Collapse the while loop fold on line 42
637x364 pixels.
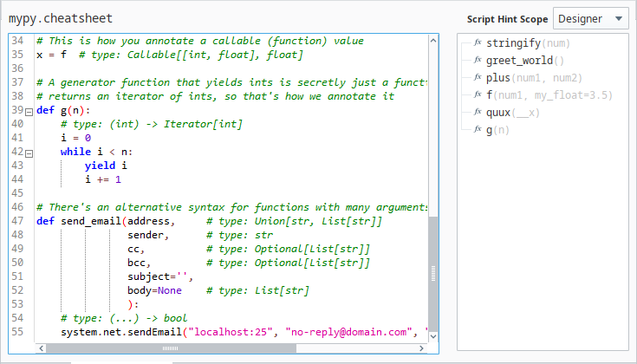(x=29, y=153)
